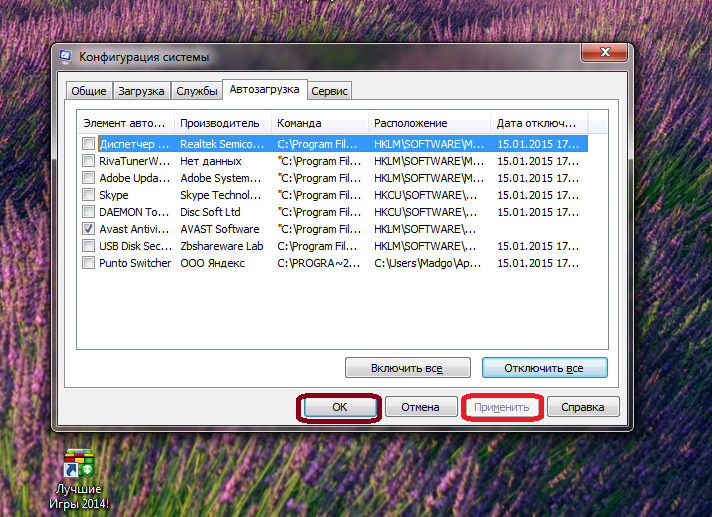Click the Включить все button

click(407, 368)
